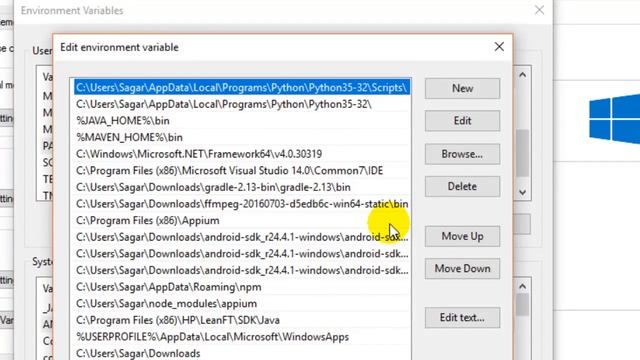
Task: Select the node_modules\appium path
Action: tap(242, 304)
